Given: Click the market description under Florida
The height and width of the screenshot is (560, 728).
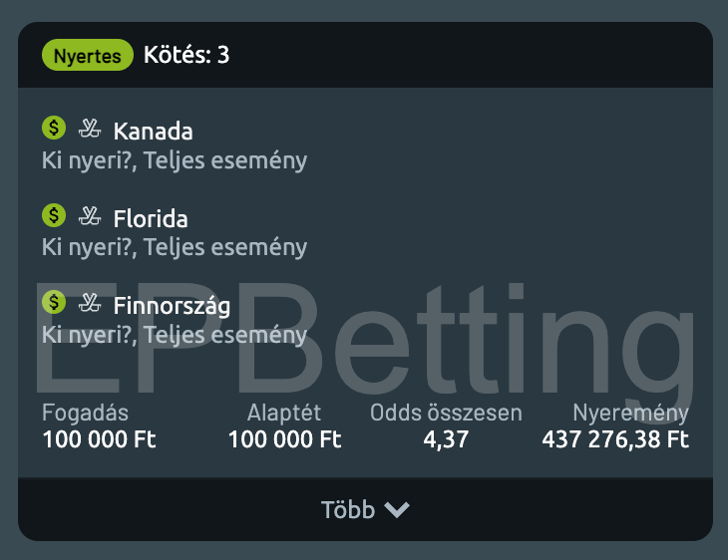Looking at the screenshot, I should [x=175, y=246].
